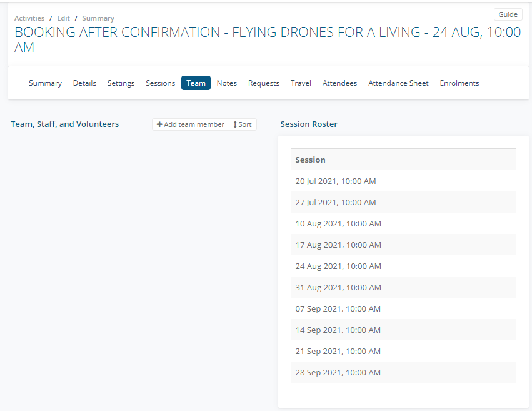532x411 pixels.
Task: Go to the Enrolments tab
Action: point(459,83)
